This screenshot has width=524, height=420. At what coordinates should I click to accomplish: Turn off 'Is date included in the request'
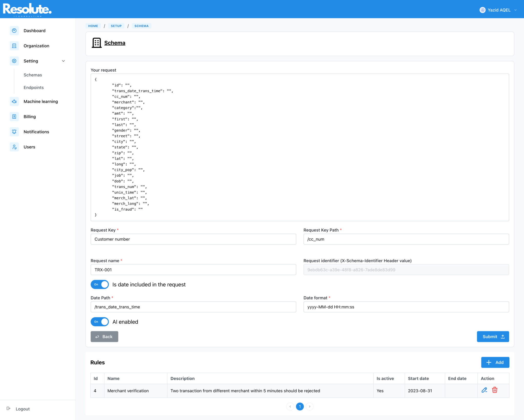(100, 284)
